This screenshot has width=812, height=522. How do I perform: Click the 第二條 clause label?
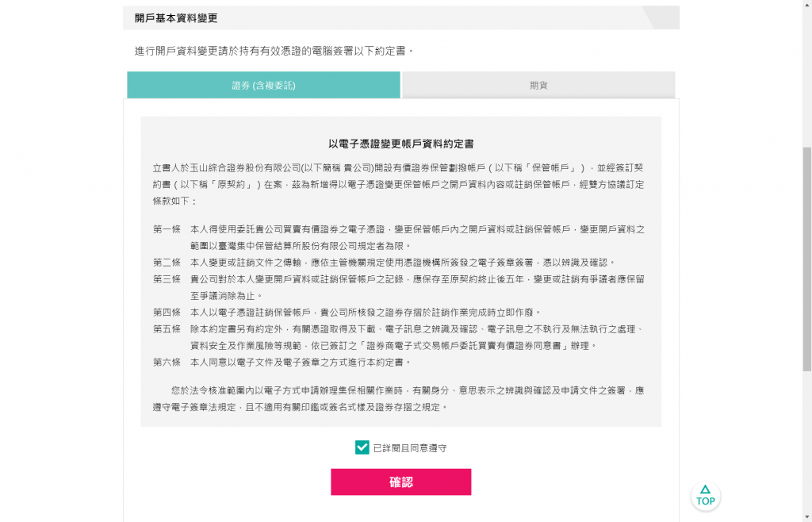click(167, 263)
